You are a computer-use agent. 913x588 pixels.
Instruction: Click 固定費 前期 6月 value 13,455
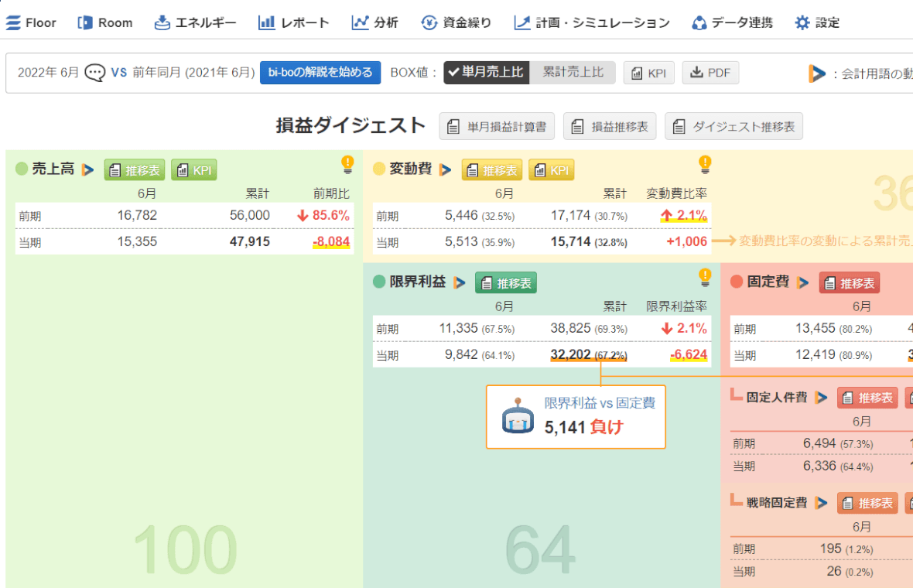tap(816, 328)
